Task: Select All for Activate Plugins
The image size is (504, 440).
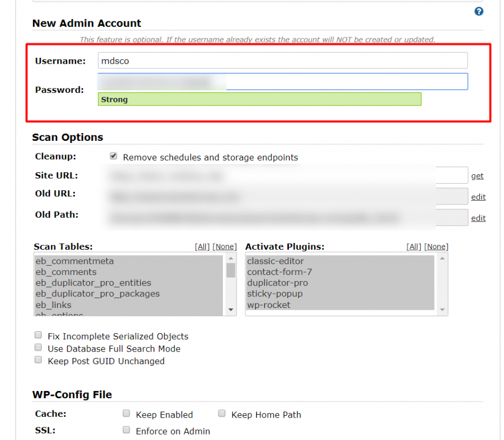Action: 414,246
